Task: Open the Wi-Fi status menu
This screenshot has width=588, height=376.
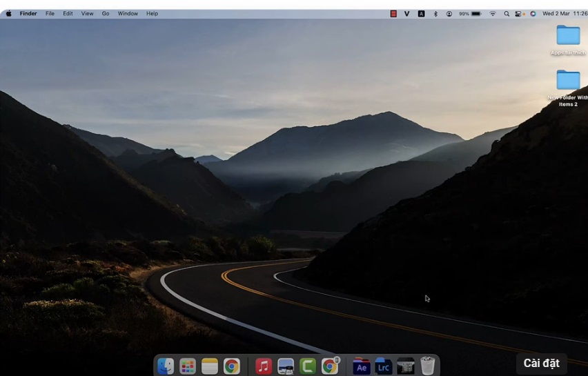Action: [x=493, y=14]
